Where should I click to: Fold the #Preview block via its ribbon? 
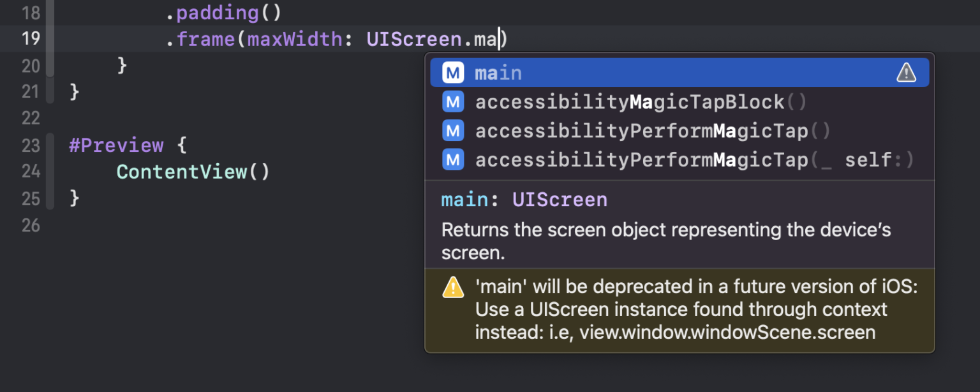pos(50,171)
